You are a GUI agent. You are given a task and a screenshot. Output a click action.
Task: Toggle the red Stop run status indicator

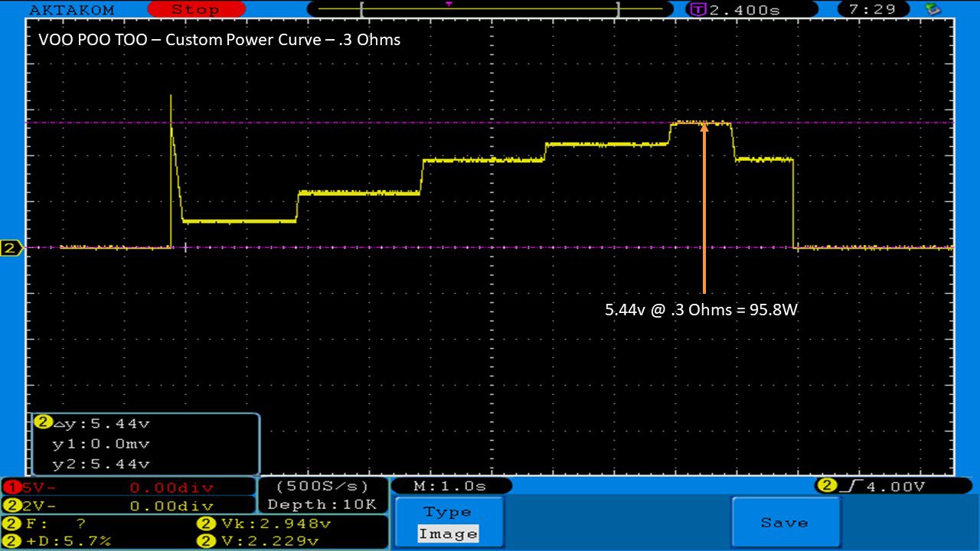tap(195, 10)
